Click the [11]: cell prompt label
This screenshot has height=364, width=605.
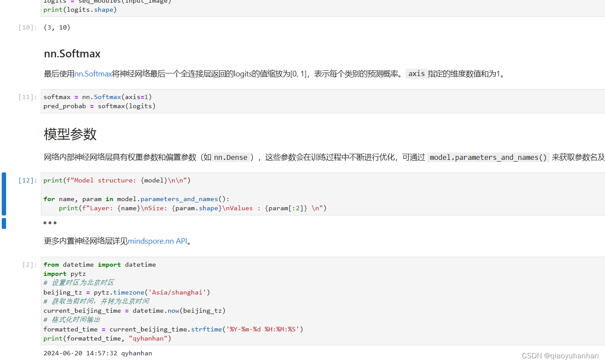[x=28, y=97]
